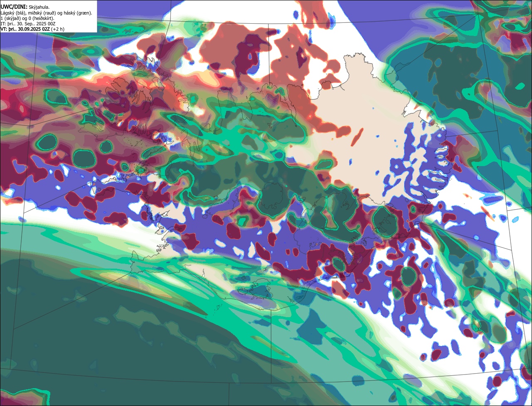Click the '(+2 h)' forecast offset text
The image size is (532, 406).
coord(58,29)
